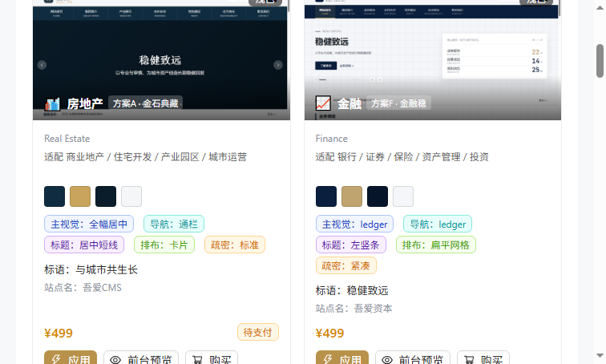Image resolution: width=606 pixels, height=364 pixels.
Task: Click the 主视觉：ledger tag
Action: click(x=355, y=224)
